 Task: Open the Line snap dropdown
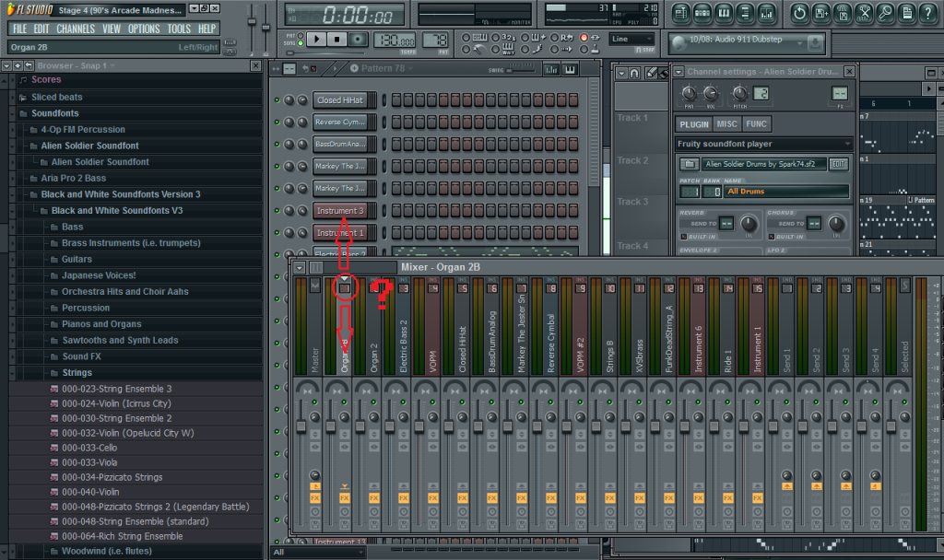pyautogui.click(x=631, y=39)
